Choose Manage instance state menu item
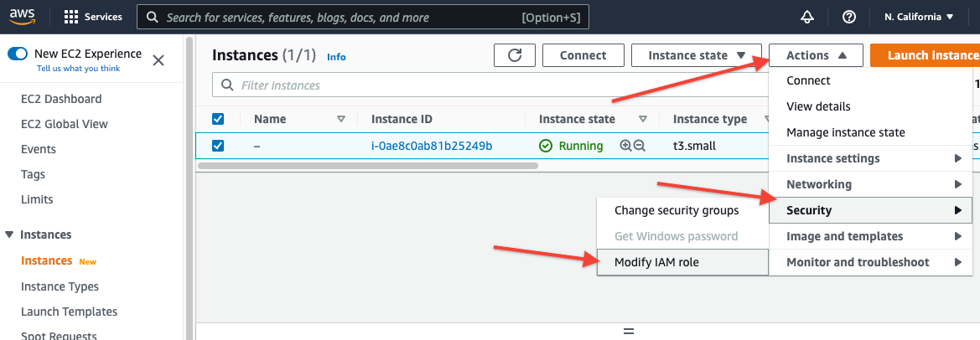Image resolution: width=980 pixels, height=340 pixels. 870,132
